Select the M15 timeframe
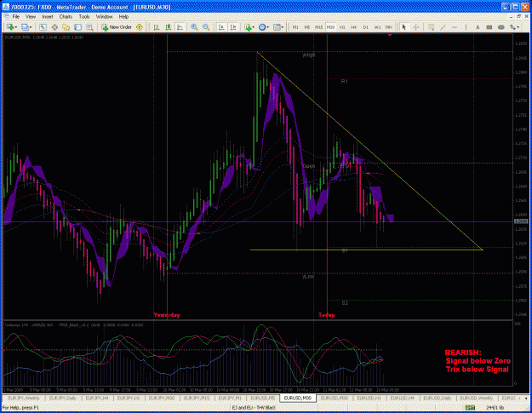 318,27
